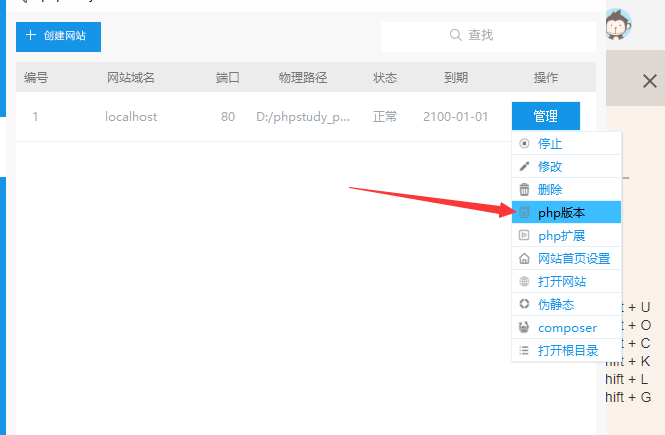
Task: Click the trash can delete icon
Action: (x=524, y=189)
